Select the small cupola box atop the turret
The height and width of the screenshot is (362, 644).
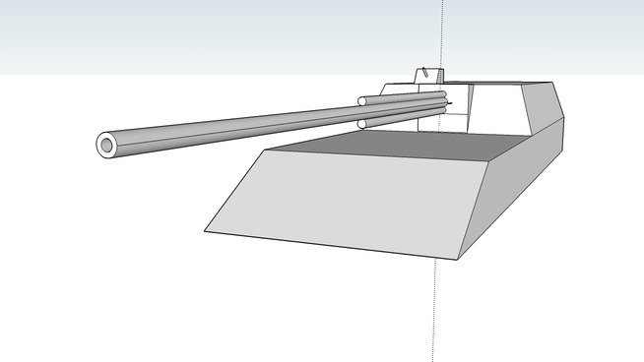(x=428, y=76)
